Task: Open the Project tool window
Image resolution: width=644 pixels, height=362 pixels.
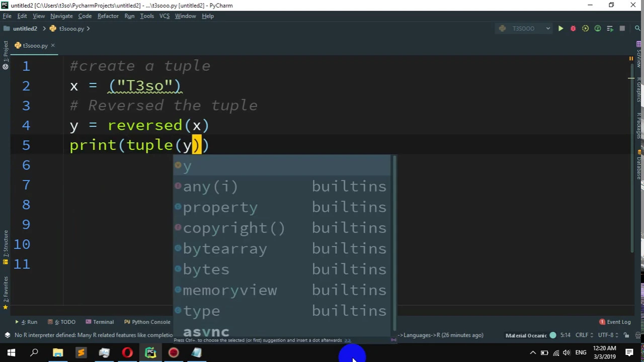Action: (5, 55)
